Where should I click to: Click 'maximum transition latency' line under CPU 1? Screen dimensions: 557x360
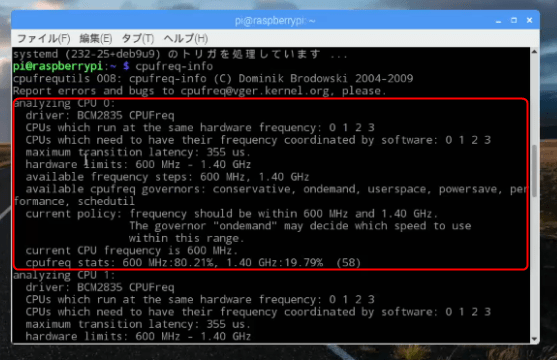(138, 324)
